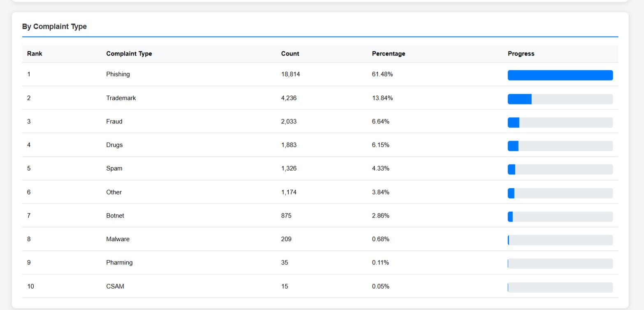The width and height of the screenshot is (644, 310).
Task: Click the Phishing progress bar
Action: click(x=560, y=75)
